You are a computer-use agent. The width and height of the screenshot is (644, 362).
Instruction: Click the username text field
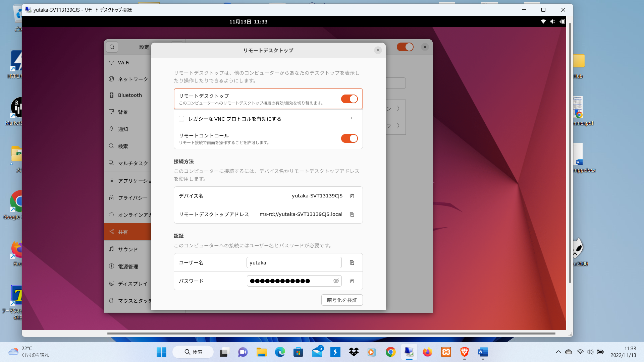(x=294, y=262)
